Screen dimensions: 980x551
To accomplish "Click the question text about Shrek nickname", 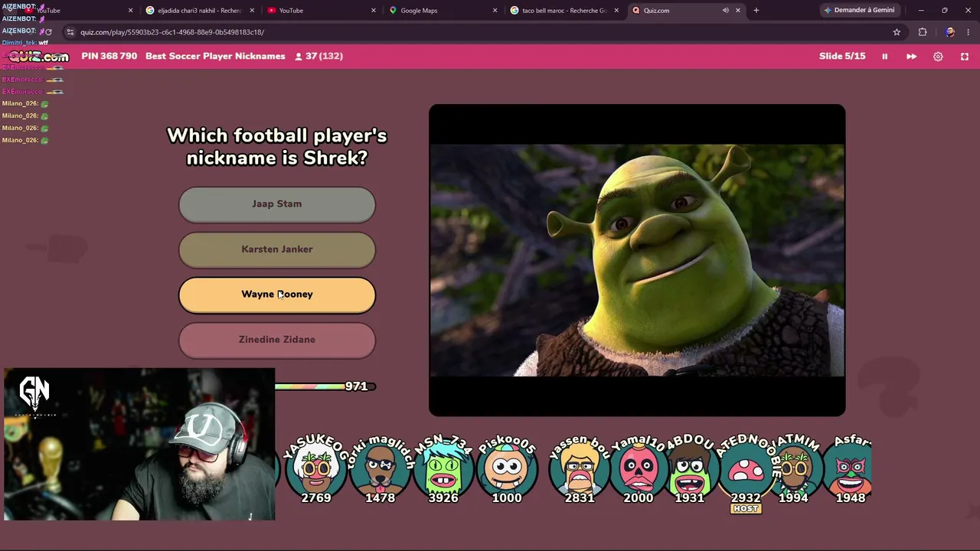I will 277,147.
